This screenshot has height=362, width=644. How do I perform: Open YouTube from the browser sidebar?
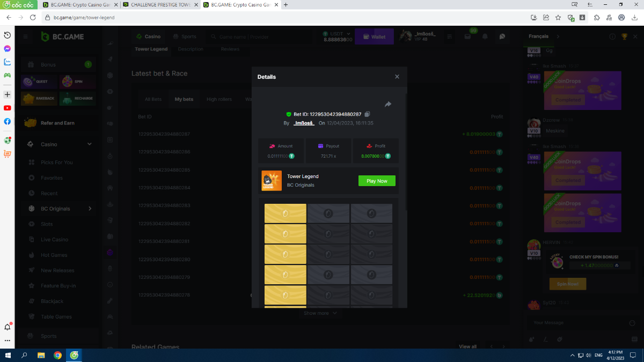tap(8, 108)
